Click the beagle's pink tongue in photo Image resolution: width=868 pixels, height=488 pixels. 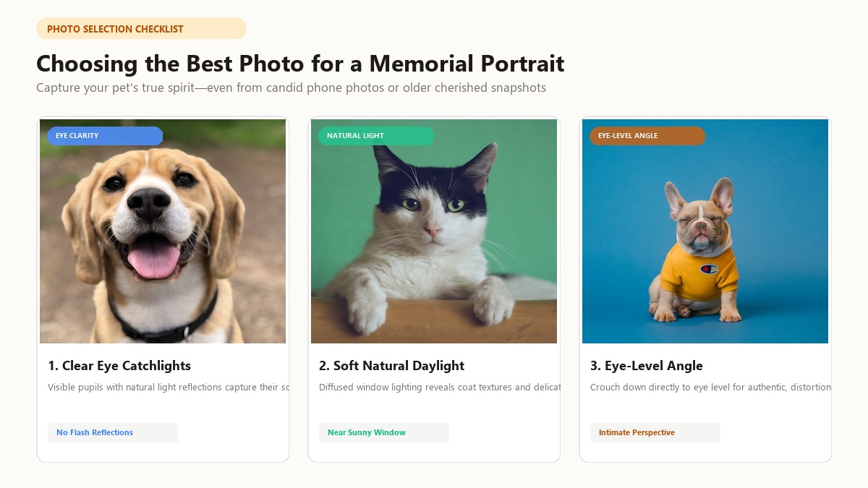153,260
